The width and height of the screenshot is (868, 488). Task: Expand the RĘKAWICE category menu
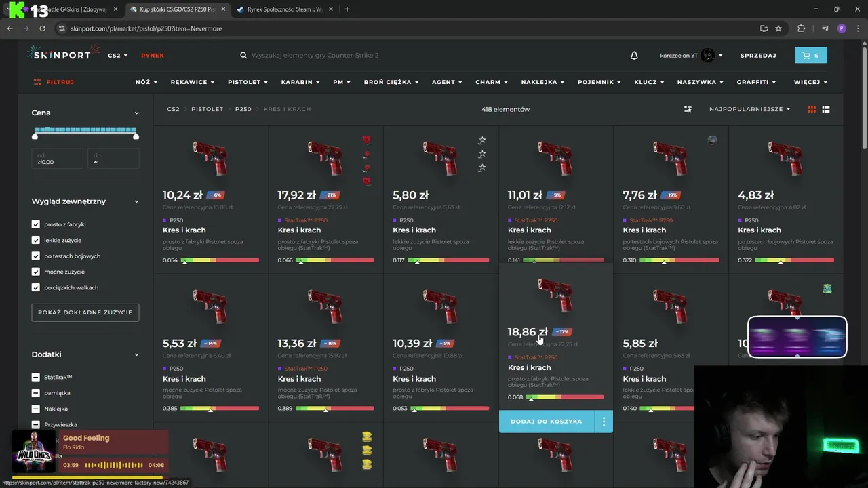coord(193,82)
